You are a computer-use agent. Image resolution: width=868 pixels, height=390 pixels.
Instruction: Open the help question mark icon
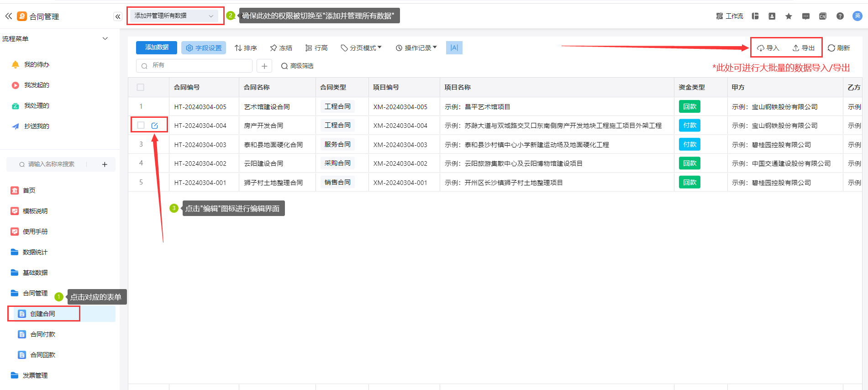pos(840,16)
